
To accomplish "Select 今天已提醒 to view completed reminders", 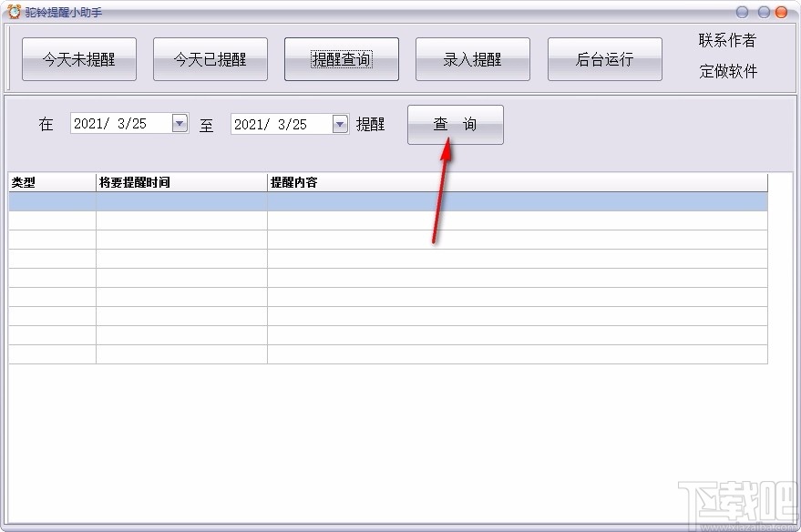I will [211, 57].
